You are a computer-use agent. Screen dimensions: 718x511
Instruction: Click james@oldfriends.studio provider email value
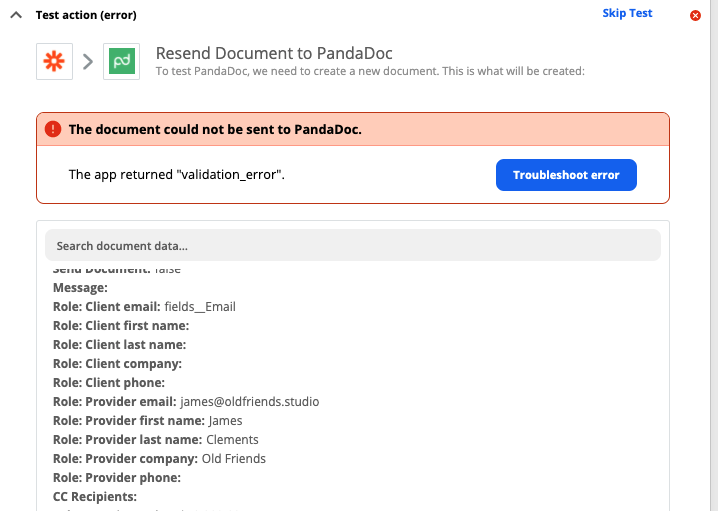[x=250, y=402]
